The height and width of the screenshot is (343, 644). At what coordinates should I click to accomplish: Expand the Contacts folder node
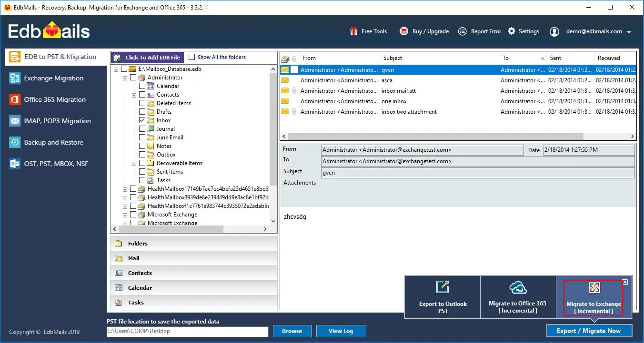tap(134, 95)
